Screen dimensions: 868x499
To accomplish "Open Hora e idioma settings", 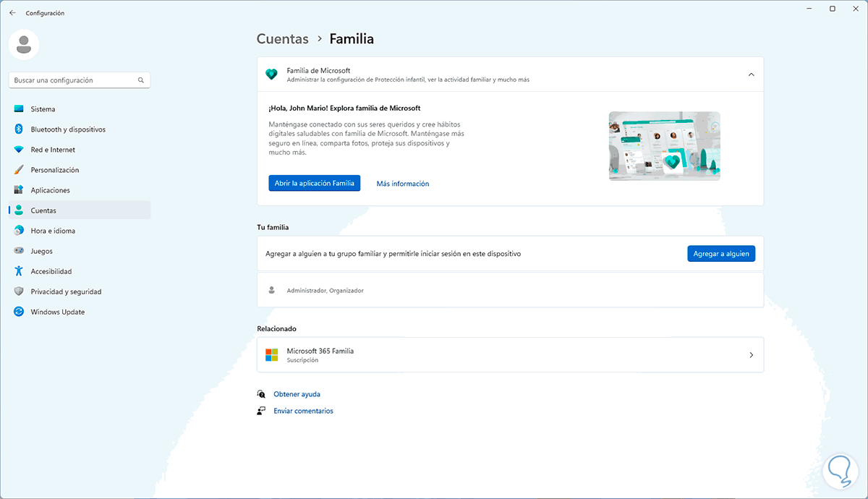I will click(80, 231).
